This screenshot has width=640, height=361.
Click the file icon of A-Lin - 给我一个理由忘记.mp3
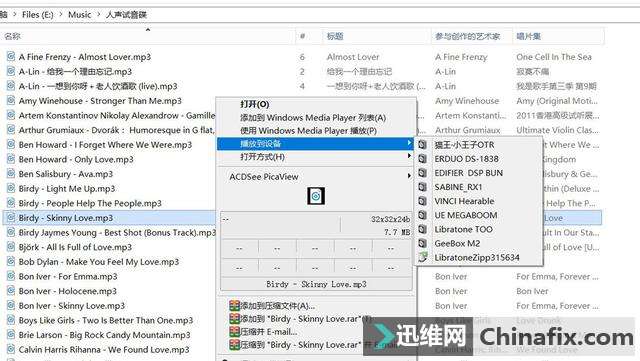click(11, 71)
